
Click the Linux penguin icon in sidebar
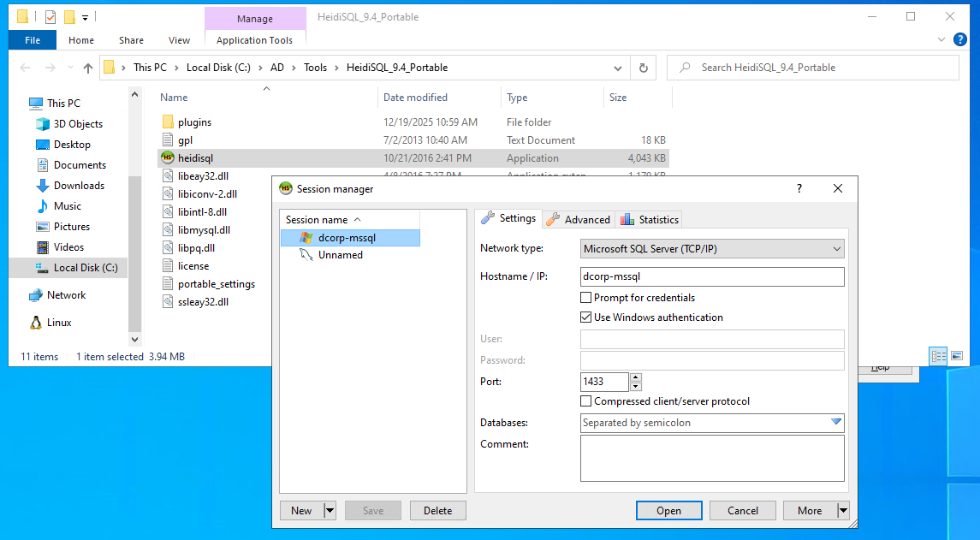(36, 323)
